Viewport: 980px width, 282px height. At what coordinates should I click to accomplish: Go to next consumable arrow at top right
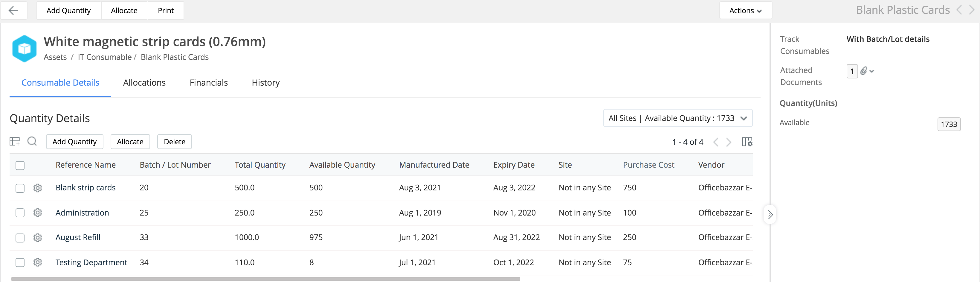(971, 10)
